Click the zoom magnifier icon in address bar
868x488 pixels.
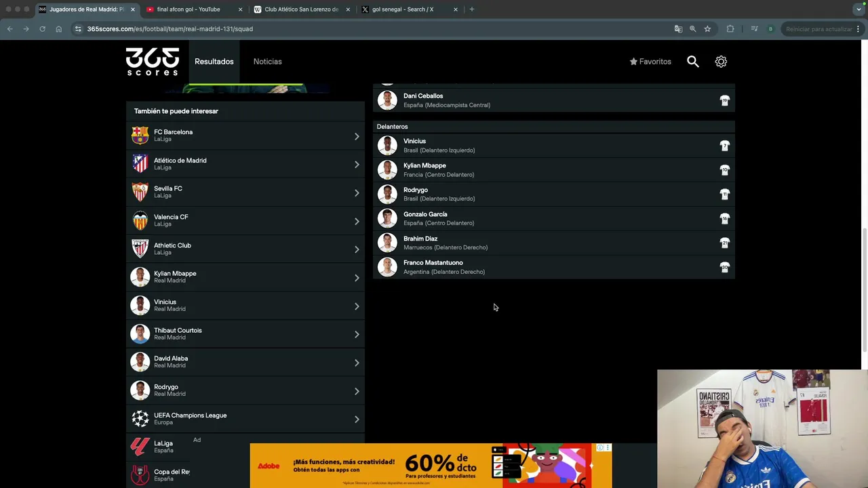coord(693,29)
